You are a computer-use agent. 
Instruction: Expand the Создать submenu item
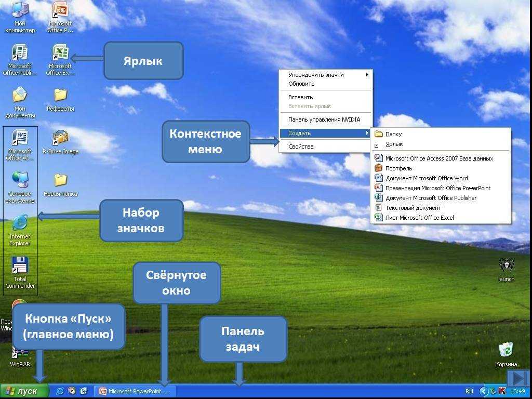coord(325,133)
